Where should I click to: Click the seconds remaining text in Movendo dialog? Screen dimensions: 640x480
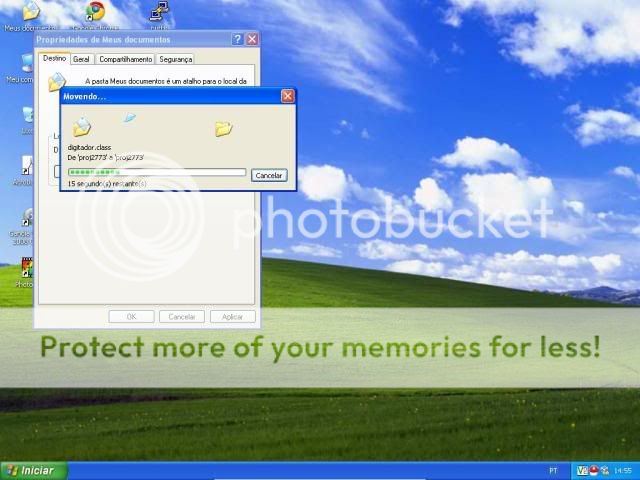coord(107,184)
